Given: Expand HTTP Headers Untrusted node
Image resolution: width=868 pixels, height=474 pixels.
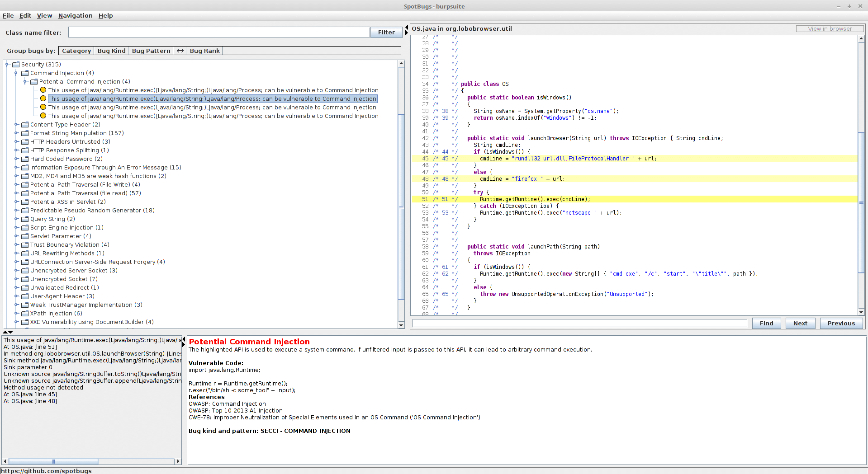Looking at the screenshot, I should [16, 142].
